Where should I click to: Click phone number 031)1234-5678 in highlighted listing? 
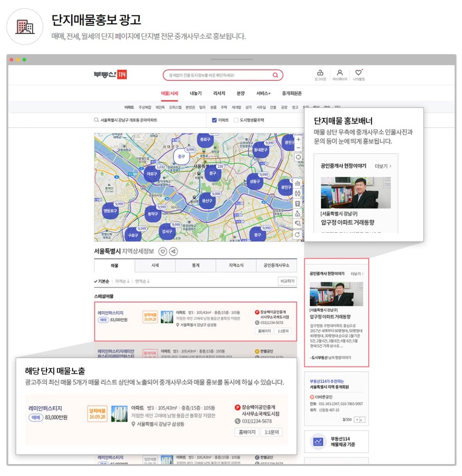point(272,323)
